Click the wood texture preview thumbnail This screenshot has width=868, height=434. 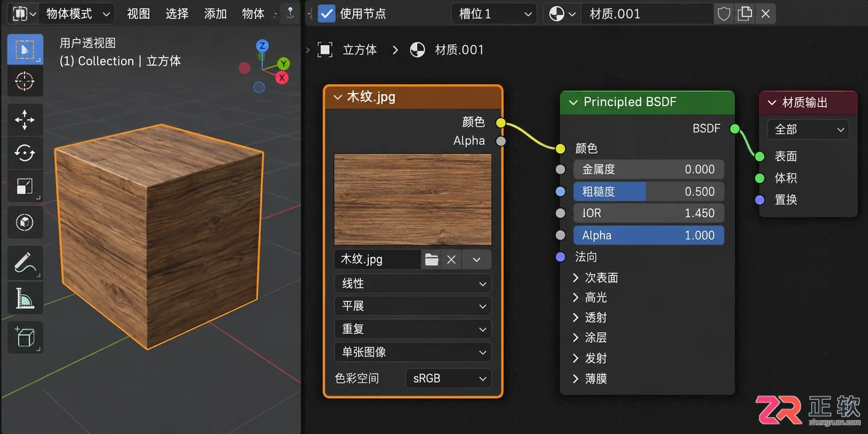tap(413, 199)
